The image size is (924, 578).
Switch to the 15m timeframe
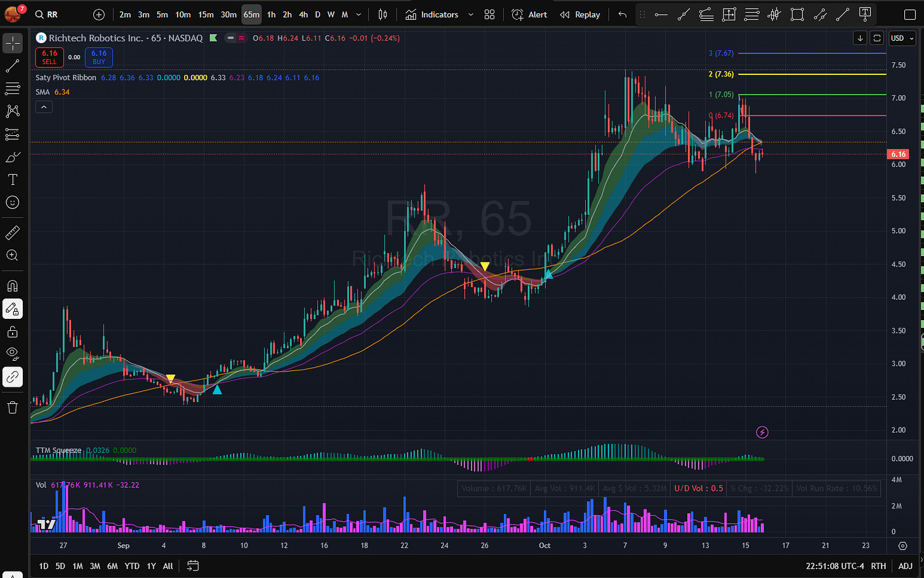click(206, 15)
